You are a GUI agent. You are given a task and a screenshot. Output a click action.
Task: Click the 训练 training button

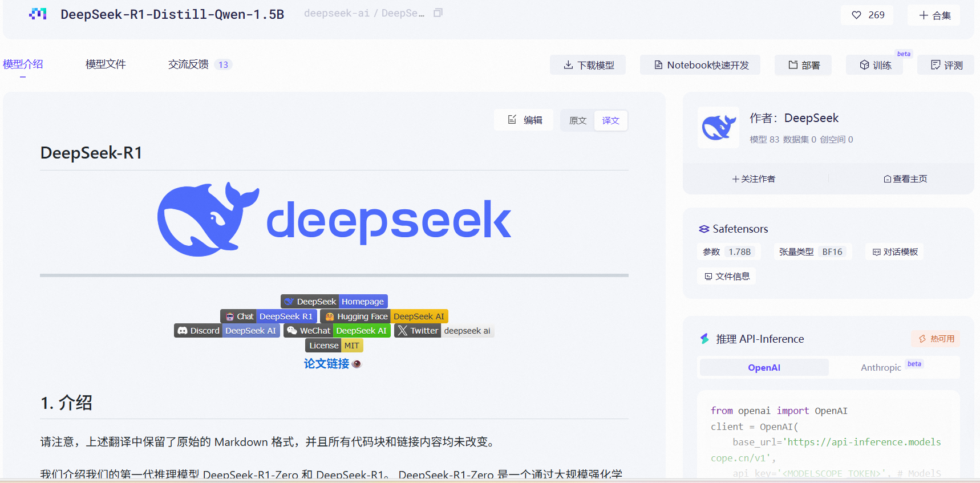874,65
